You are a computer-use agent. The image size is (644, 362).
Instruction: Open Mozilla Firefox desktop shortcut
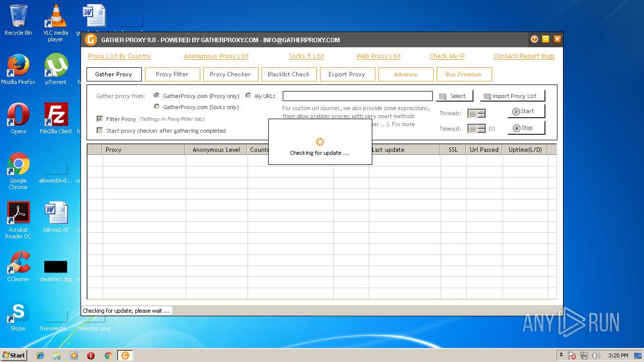[x=18, y=69]
